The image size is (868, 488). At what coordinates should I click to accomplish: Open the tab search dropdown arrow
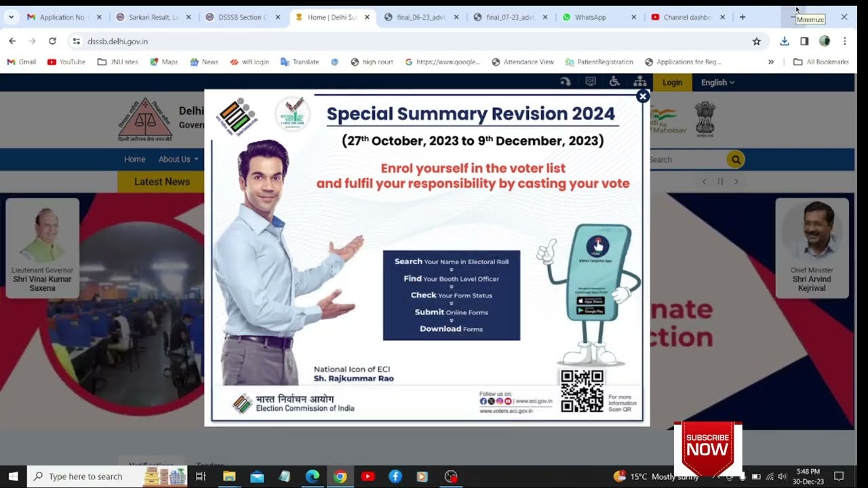pos(11,17)
